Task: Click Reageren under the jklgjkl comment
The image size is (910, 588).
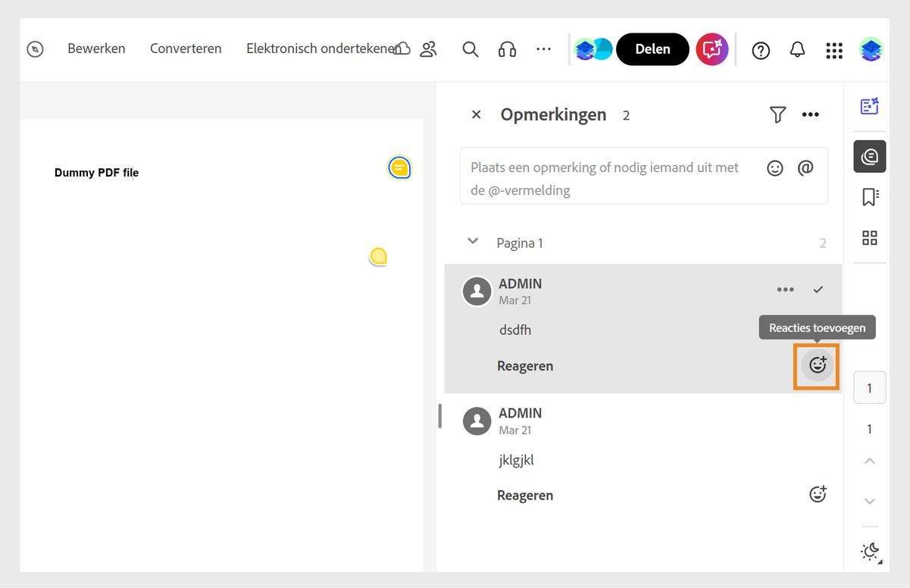Action: tap(525, 495)
